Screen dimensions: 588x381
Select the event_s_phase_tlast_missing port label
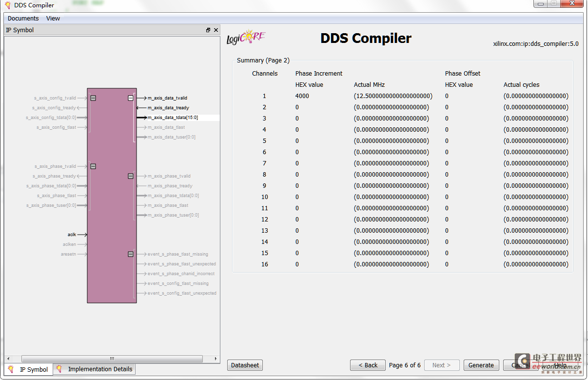tap(178, 254)
